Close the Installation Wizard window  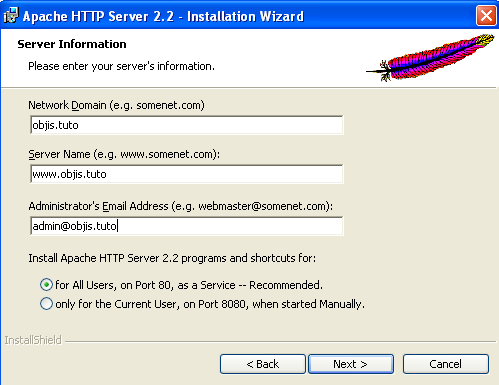pos(486,16)
